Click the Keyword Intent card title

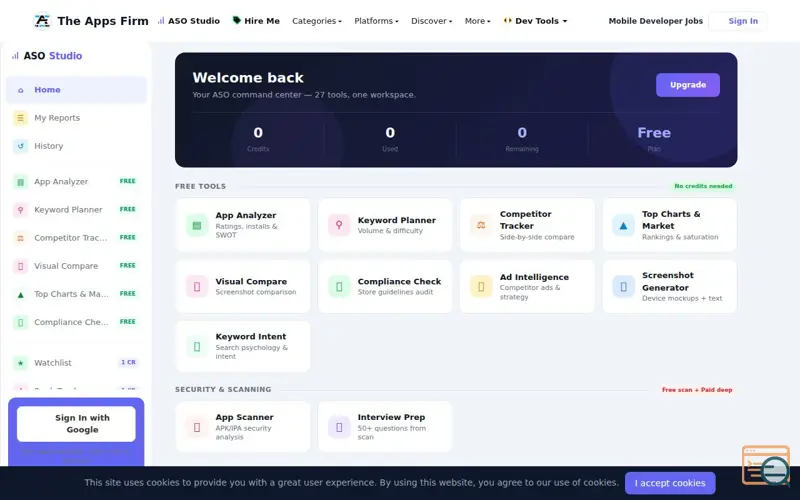pyautogui.click(x=251, y=336)
